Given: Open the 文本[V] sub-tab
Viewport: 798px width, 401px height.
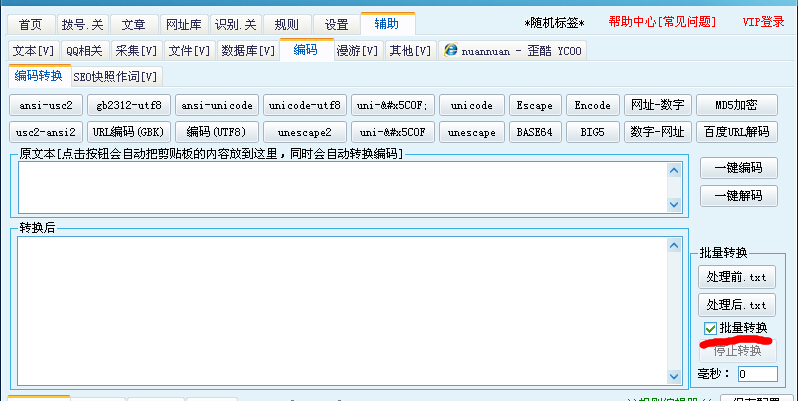Looking at the screenshot, I should (34, 51).
